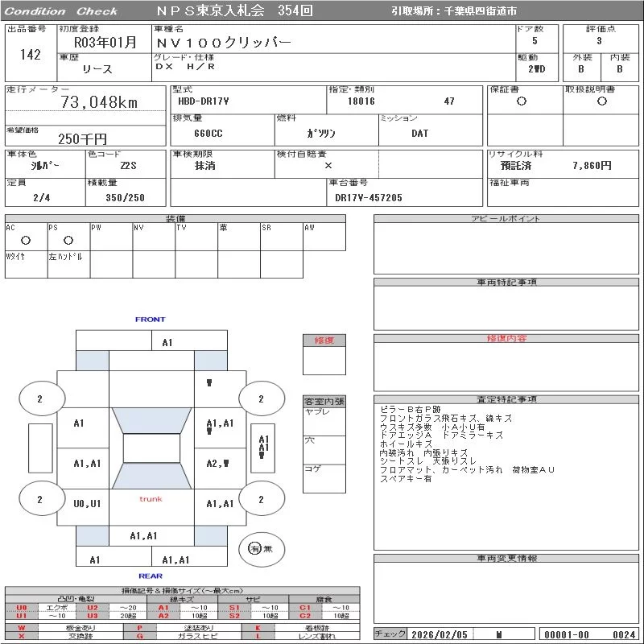Viewport: 644px width, 644px height.
Task: Click the Condition Check title in the header
Action: (61, 11)
